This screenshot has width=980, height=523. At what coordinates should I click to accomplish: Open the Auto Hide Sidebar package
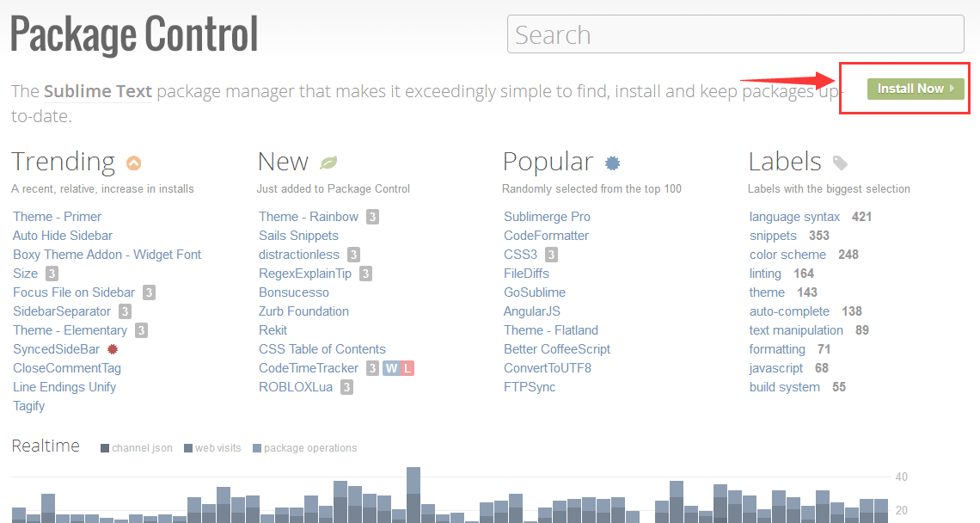(x=63, y=235)
